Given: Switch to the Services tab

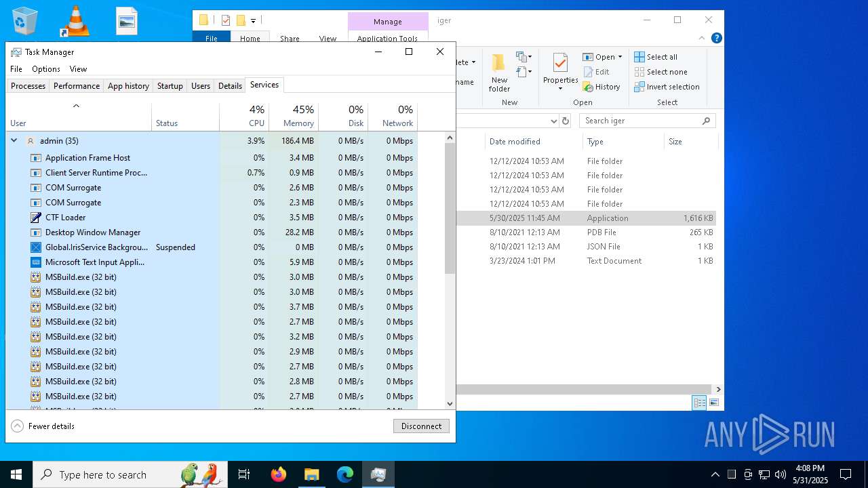Looking at the screenshot, I should click(x=264, y=85).
